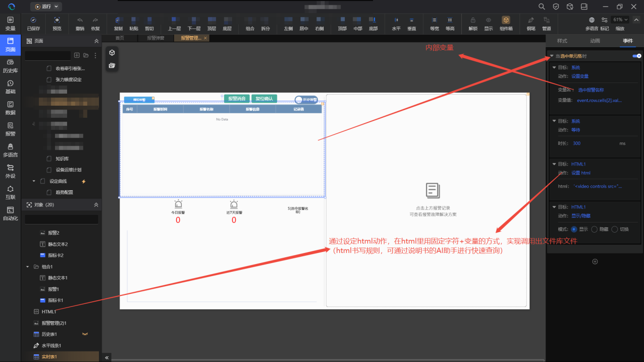
Task: Open 多语言 globe icon in toolbar
Action: 591,20
